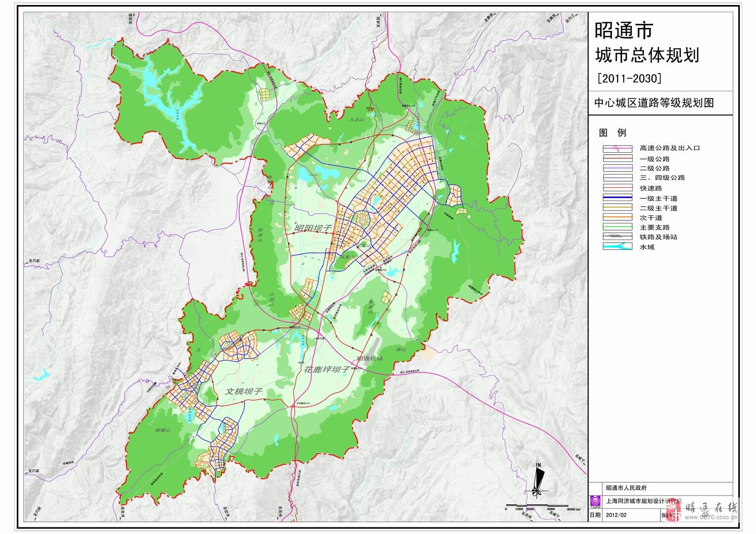Select the 一级公路 legend swatch
This screenshot has height=534, width=756.
[617, 159]
